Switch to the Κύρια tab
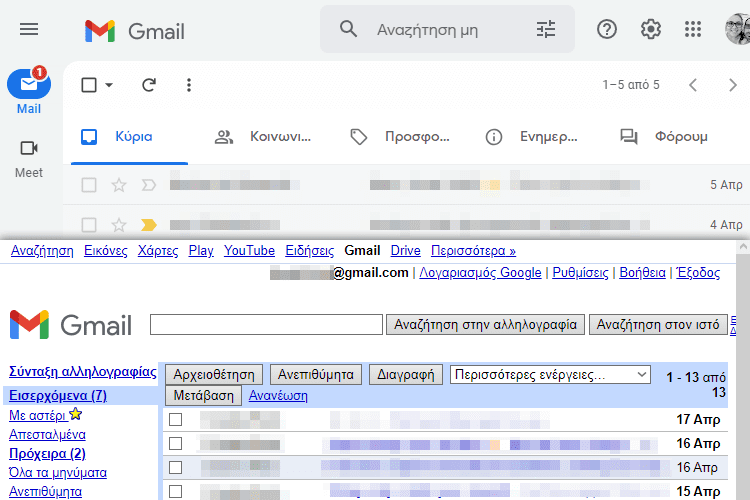 129,137
